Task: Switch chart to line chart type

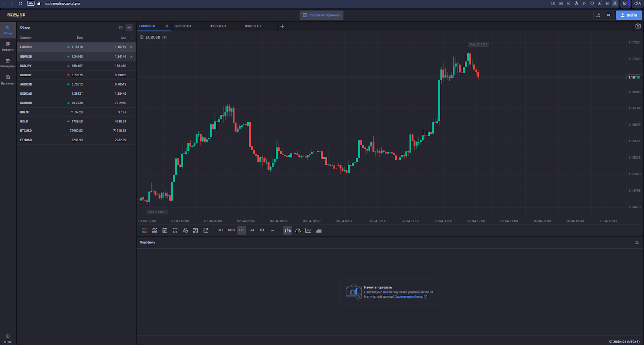Action: tap(308, 231)
